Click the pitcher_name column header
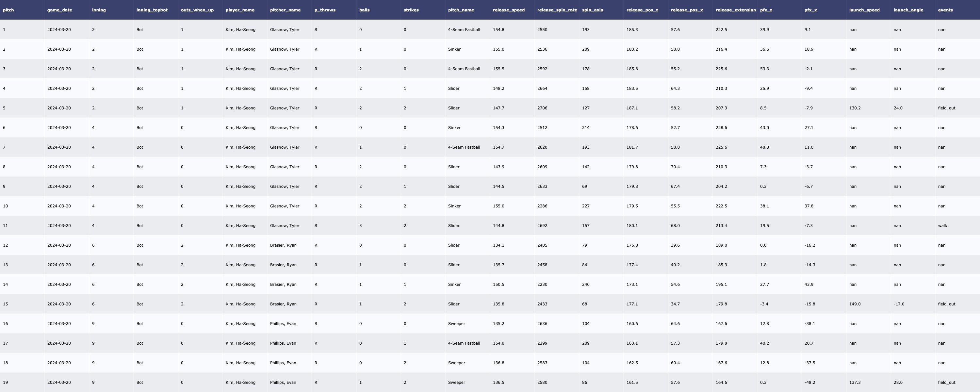Screen dimensions: 980x392 point(285,10)
